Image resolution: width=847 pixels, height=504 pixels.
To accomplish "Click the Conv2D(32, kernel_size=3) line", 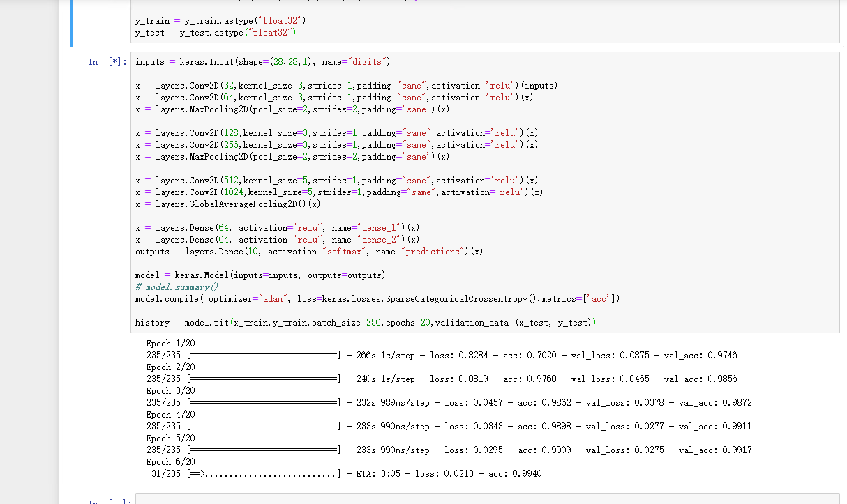I will [346, 86].
